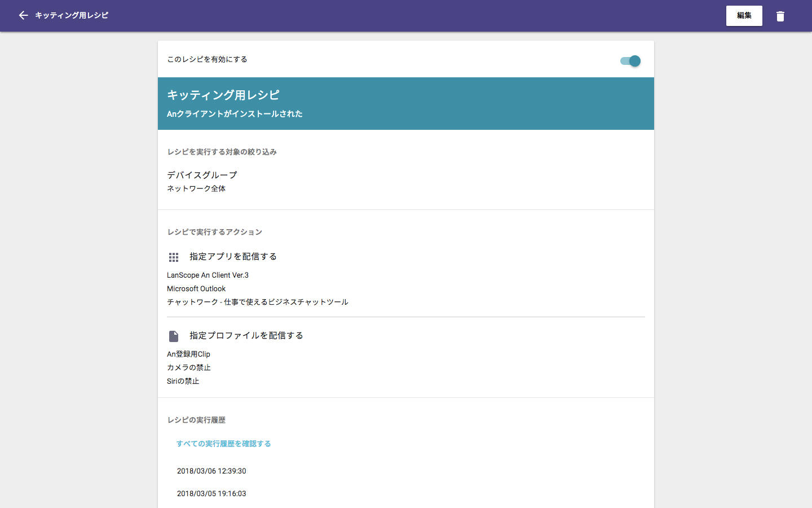Click the レシピで実行するアクション section heading

click(215, 232)
